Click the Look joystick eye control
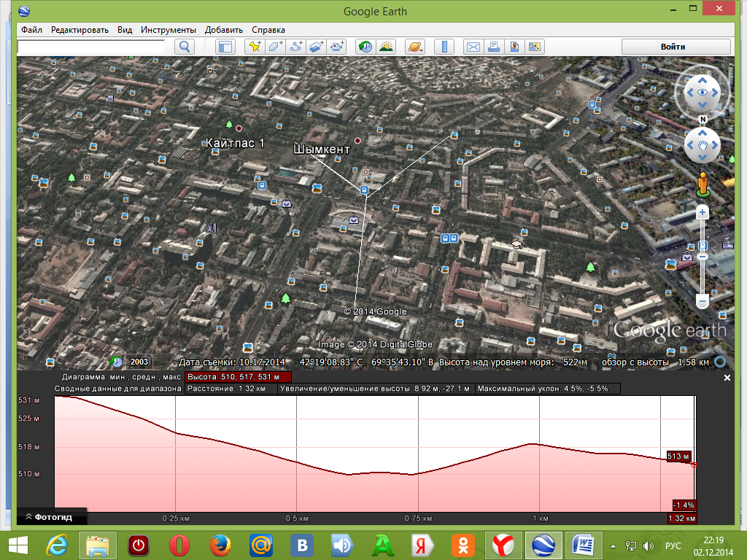 703,93
